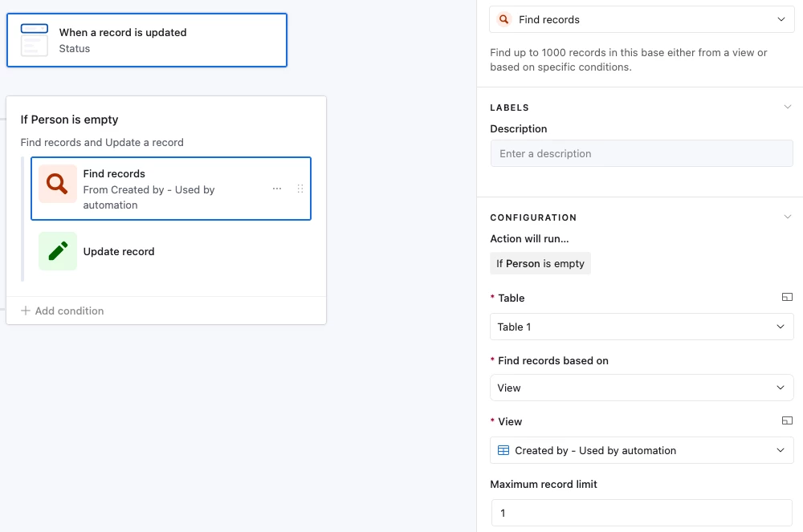The image size is (803, 532).
Task: Click the Find records magnifier icon
Action: pyautogui.click(x=57, y=184)
